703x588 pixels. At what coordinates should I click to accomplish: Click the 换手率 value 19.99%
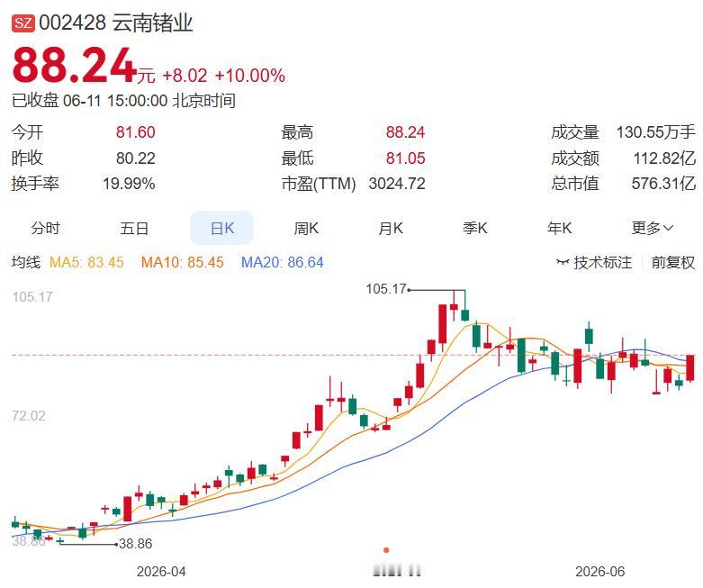129,184
